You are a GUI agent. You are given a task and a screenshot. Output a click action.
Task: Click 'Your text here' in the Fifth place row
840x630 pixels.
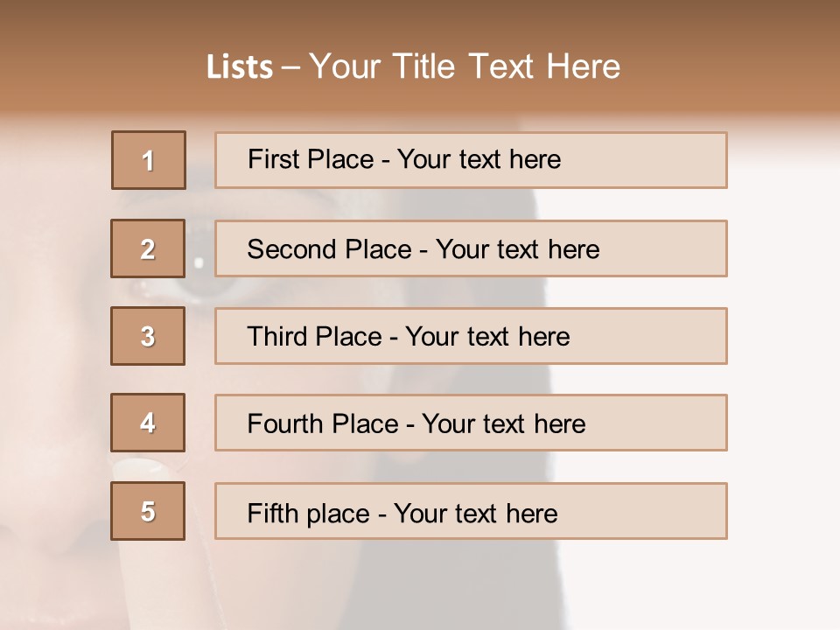475,513
